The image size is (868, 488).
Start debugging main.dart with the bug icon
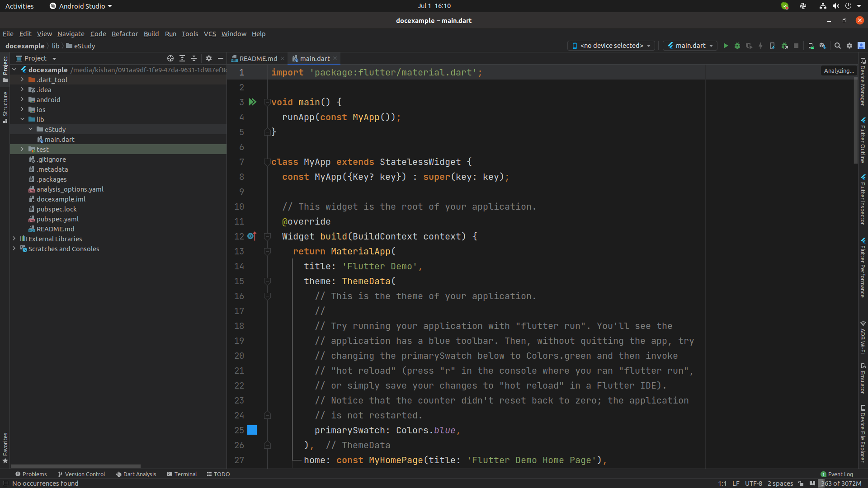tap(737, 46)
